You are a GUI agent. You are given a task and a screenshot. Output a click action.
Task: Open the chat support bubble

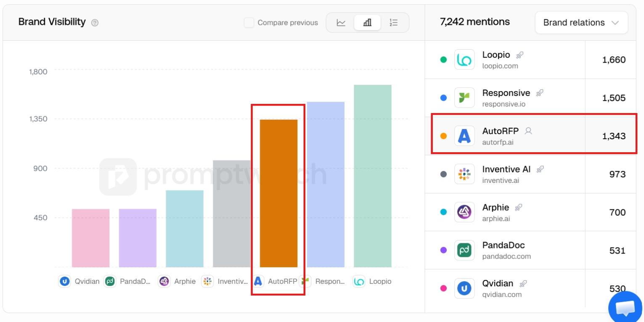625,308
